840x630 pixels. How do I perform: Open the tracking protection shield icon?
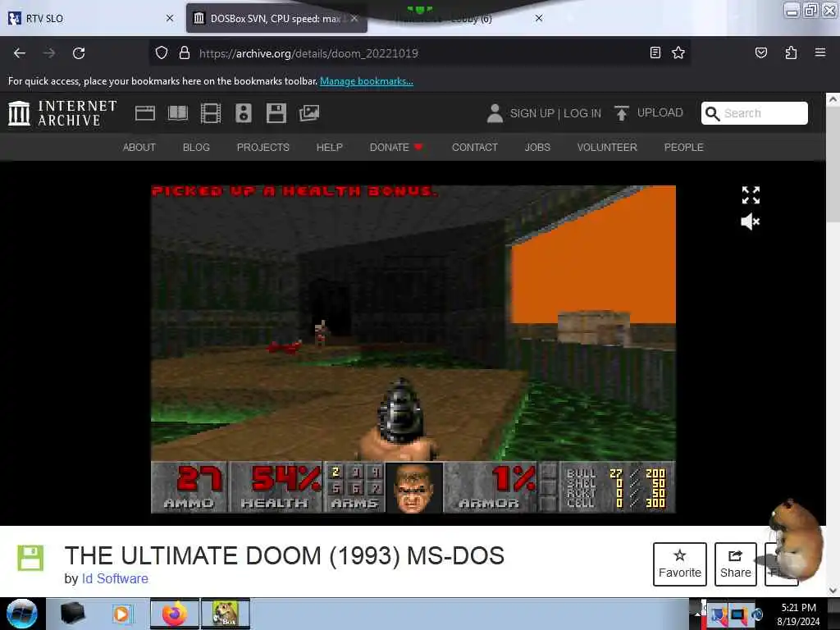click(x=162, y=53)
